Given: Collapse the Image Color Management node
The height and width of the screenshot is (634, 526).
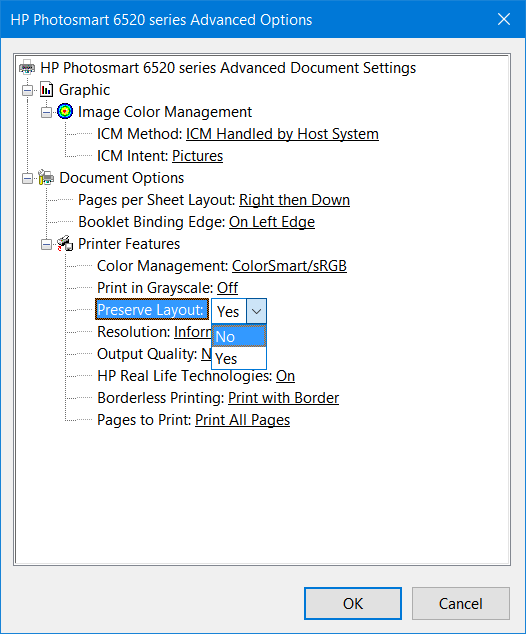Looking at the screenshot, I should point(46,112).
